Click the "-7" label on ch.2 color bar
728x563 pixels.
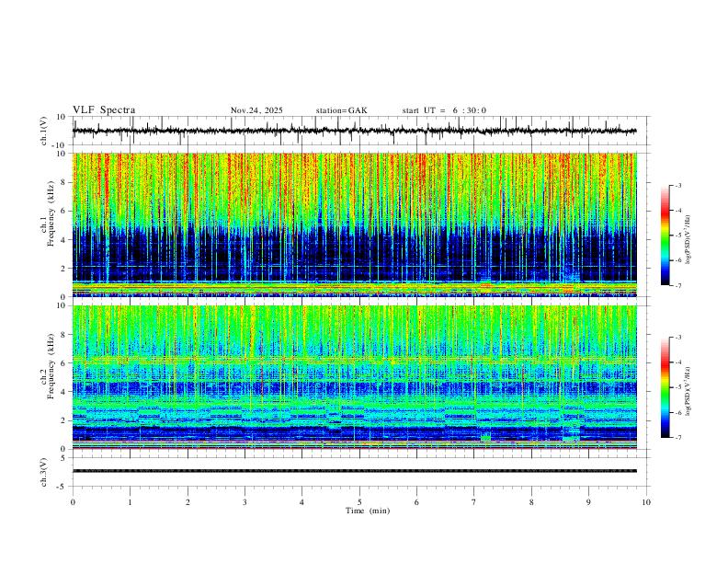(x=677, y=438)
